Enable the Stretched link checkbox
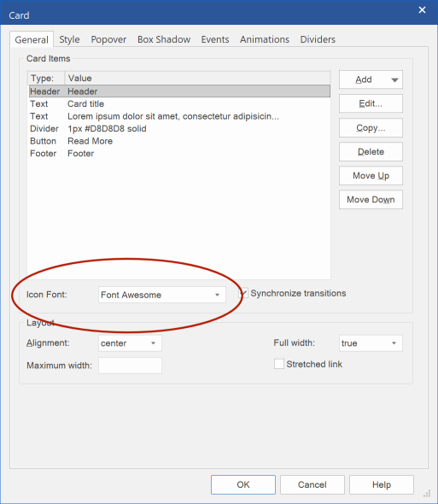The width and height of the screenshot is (438, 504). 278,364
